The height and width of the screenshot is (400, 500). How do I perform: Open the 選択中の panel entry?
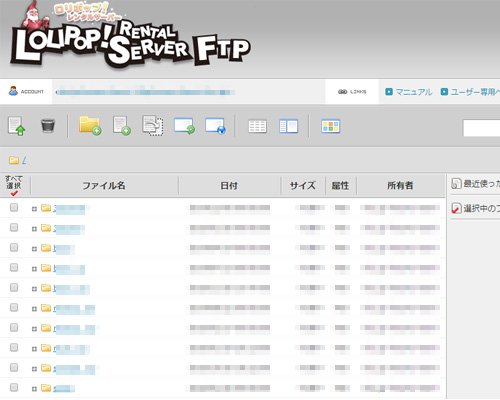(482, 209)
